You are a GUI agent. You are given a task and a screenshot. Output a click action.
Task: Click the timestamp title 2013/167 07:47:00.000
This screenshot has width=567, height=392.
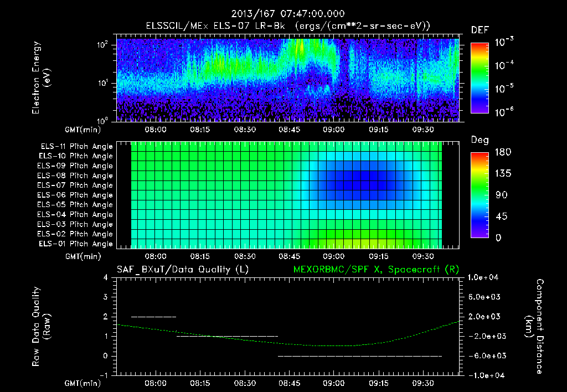[x=288, y=14]
